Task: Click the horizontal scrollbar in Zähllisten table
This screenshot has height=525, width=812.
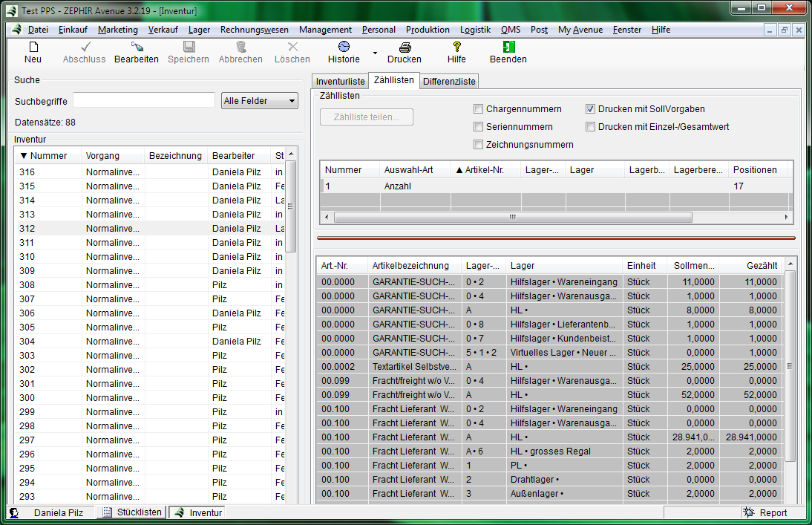Action: [512, 218]
